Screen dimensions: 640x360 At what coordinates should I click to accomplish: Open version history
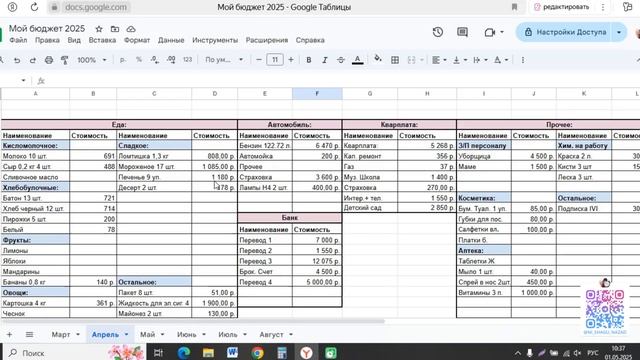(438, 32)
